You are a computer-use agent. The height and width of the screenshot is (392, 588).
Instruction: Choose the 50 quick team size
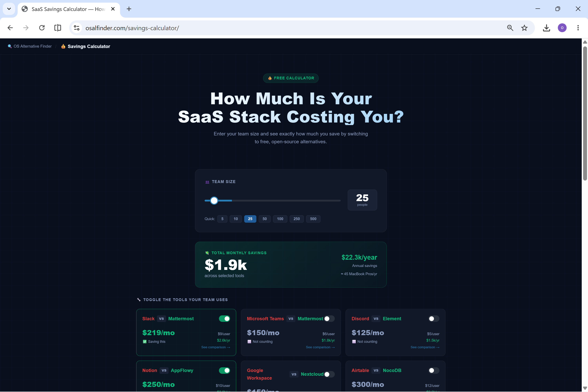[264, 219]
